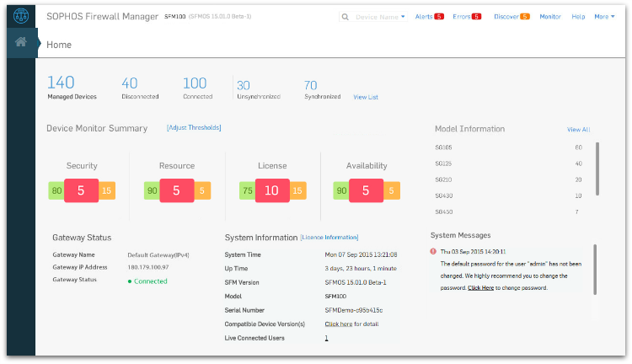Click the Security heading in Device Monitor
The width and height of the screenshot is (632, 364).
(x=82, y=166)
